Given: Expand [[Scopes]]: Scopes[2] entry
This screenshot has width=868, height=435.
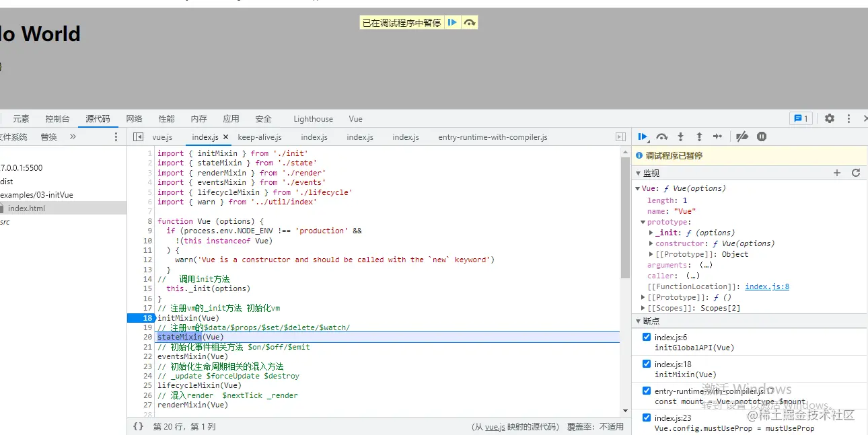Looking at the screenshot, I should click(644, 308).
